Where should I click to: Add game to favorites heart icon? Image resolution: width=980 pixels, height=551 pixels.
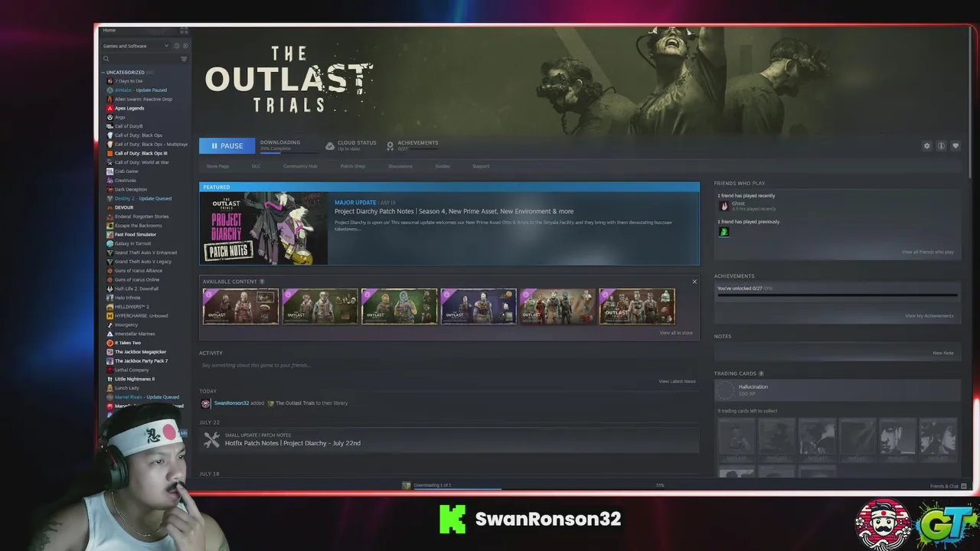[x=955, y=145]
